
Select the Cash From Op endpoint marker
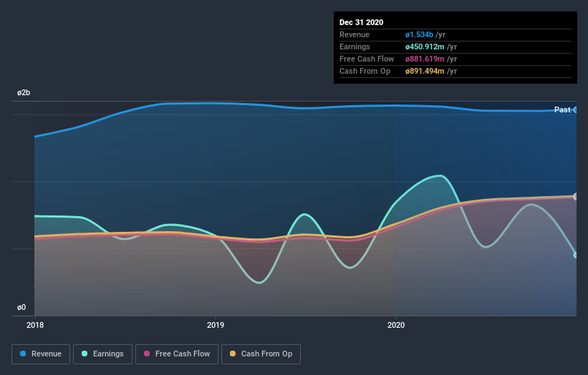tap(575, 196)
